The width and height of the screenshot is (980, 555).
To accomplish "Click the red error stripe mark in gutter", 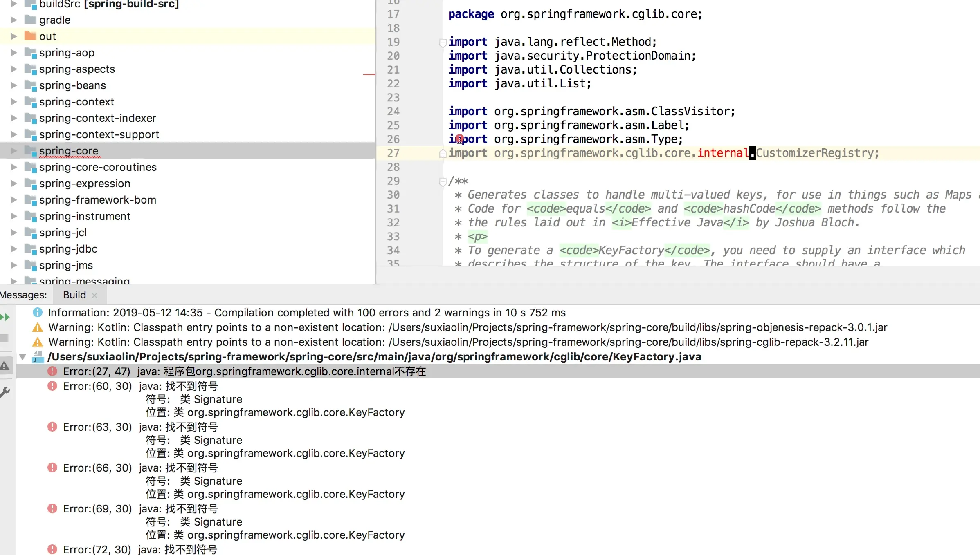I will (x=369, y=74).
